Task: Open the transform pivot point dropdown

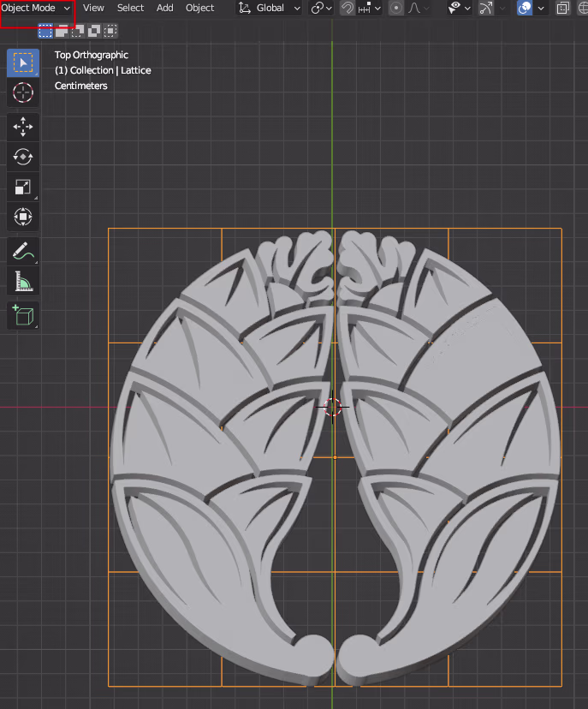Action: (321, 9)
